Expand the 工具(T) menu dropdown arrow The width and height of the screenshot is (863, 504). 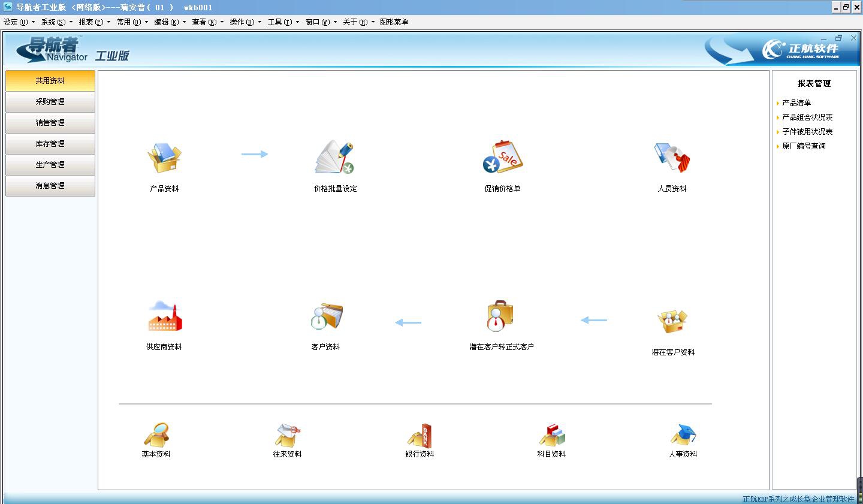coord(297,22)
